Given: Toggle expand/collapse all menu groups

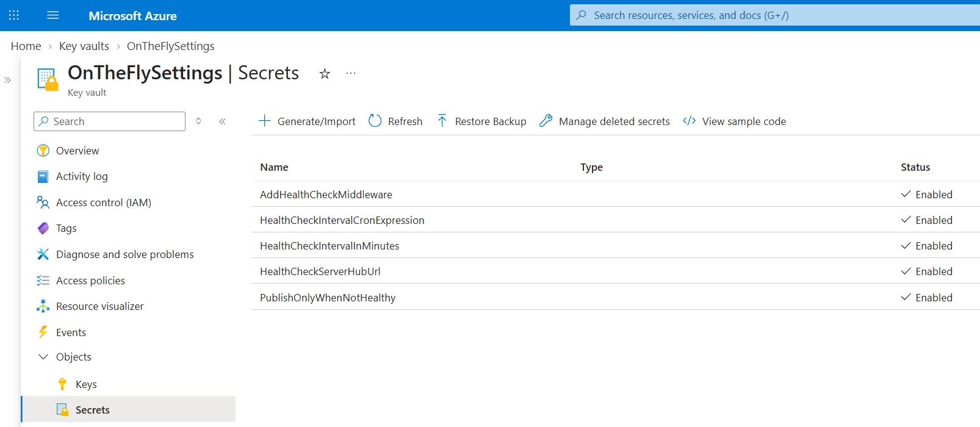Looking at the screenshot, I should click(198, 121).
